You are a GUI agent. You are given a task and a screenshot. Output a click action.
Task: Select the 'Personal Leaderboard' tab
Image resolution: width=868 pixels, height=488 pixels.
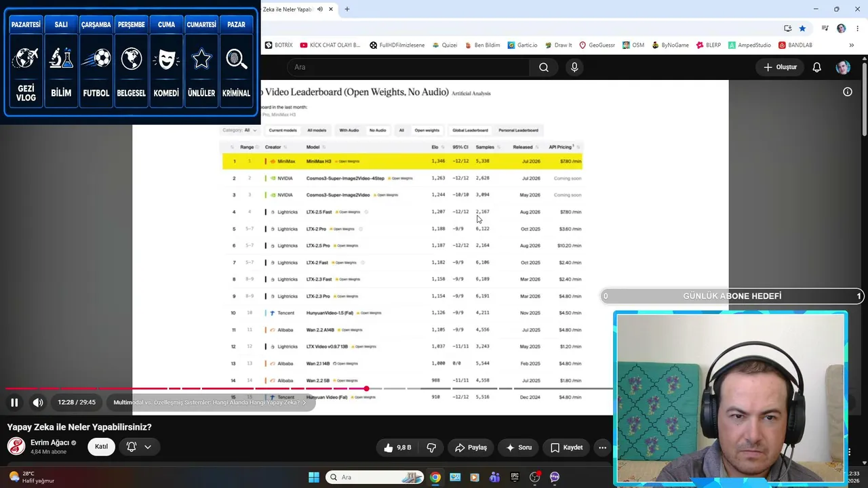(x=518, y=130)
